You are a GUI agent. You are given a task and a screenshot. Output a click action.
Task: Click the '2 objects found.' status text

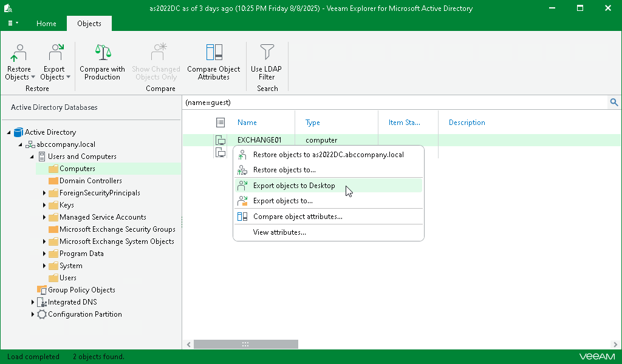pos(98,357)
